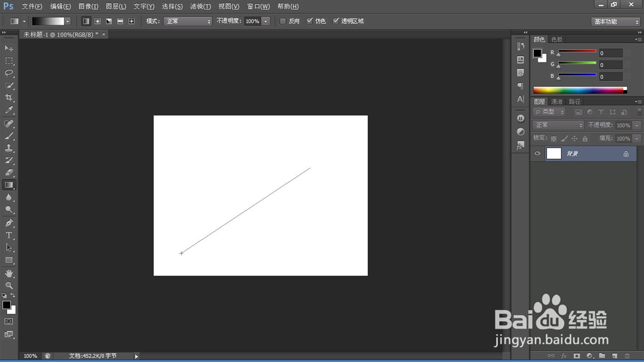This screenshot has height=362, width=644.
Task: Open the 编辑(E) menu
Action: (61, 6)
